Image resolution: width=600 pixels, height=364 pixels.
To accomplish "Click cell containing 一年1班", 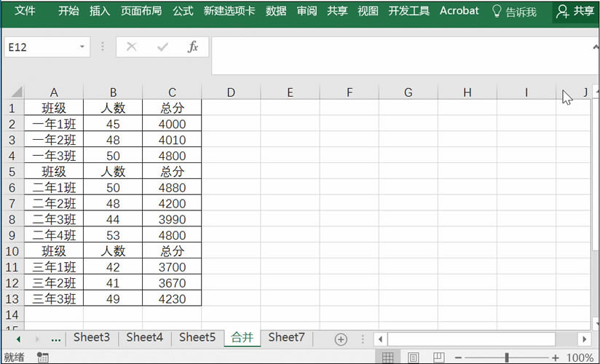I will coord(54,124).
